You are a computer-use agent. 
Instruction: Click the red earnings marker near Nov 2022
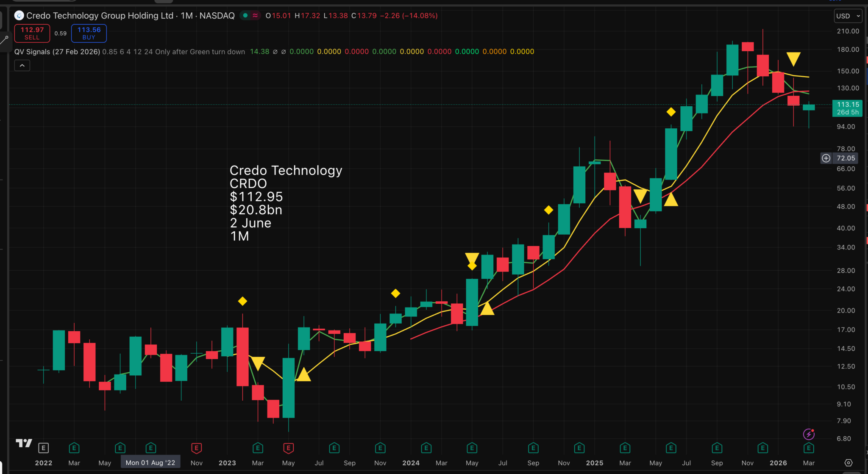pyautogui.click(x=196, y=448)
